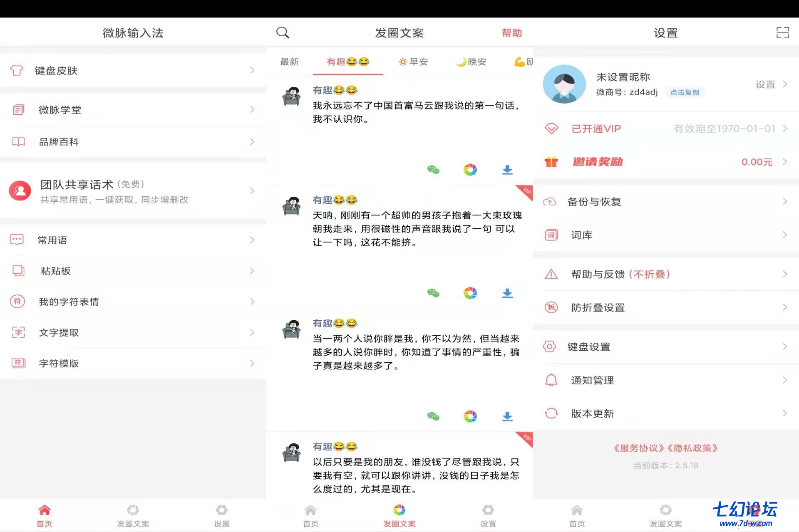Screen dimensions: 799x532
Task: Open 发圈文案 tab in middle screen bottom bar
Action: pyautogui.click(x=399, y=516)
